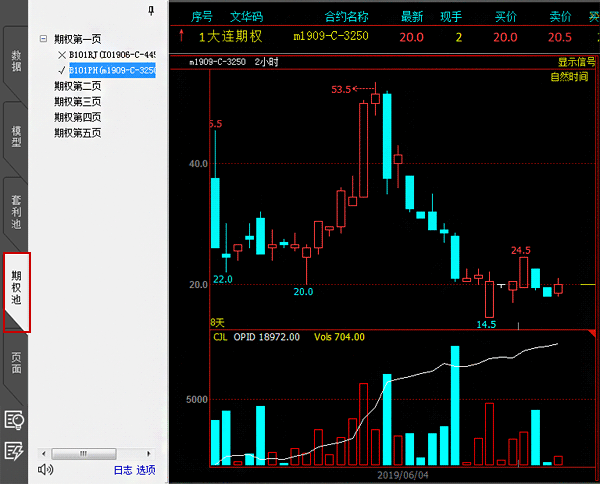The height and width of the screenshot is (484, 600).
Task: Click the OPID 18972.00 value
Action: (x=267, y=337)
